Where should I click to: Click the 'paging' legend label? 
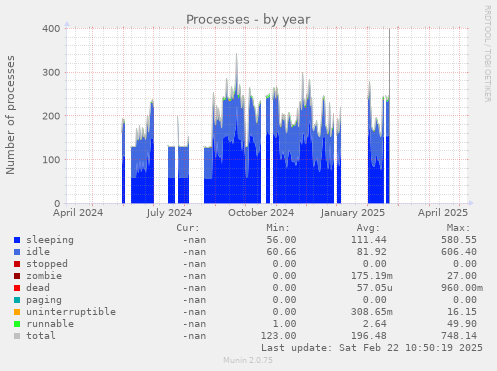pyautogui.click(x=44, y=300)
